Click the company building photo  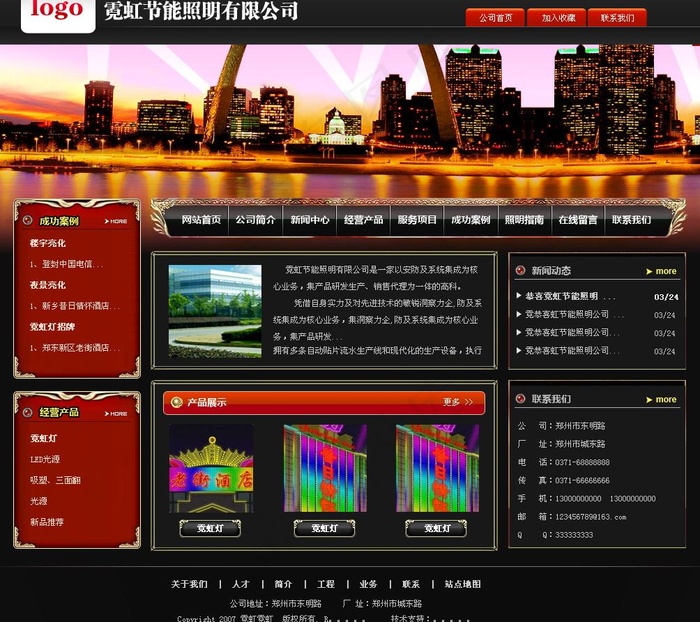pyautogui.click(x=215, y=311)
